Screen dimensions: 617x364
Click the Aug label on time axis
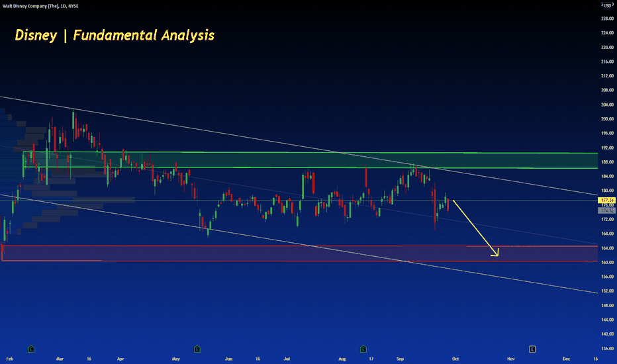point(342,359)
